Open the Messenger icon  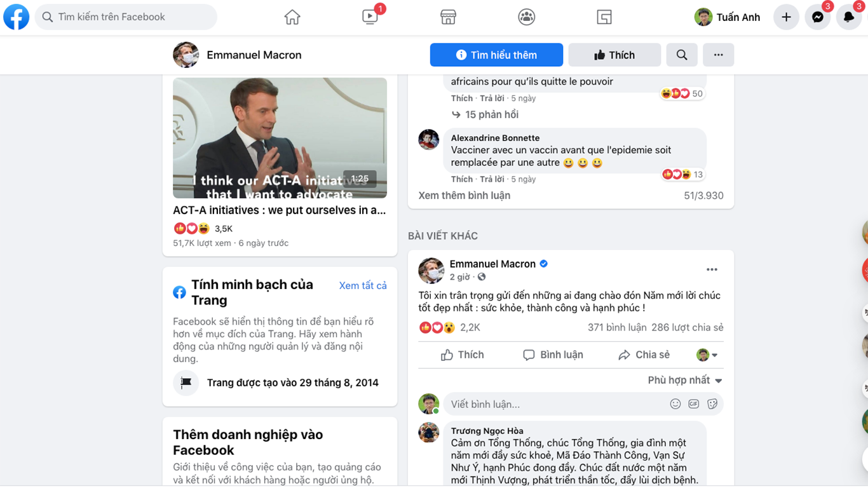[x=818, y=17]
